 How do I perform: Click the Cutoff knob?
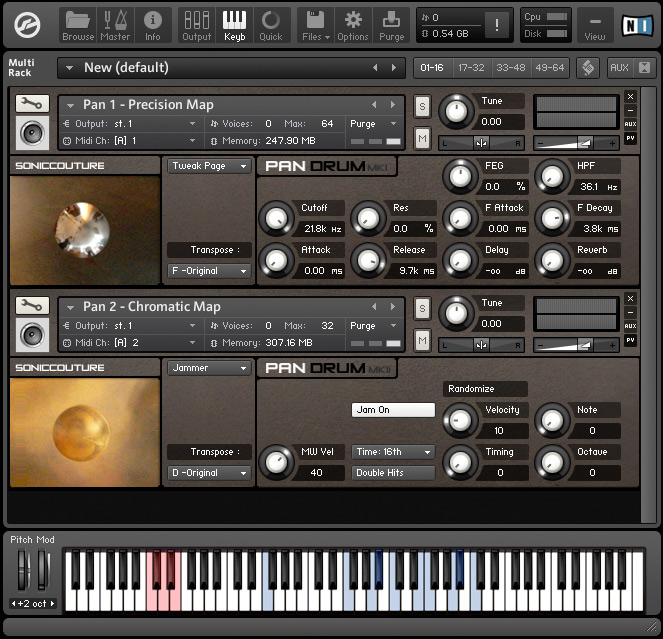(276, 218)
